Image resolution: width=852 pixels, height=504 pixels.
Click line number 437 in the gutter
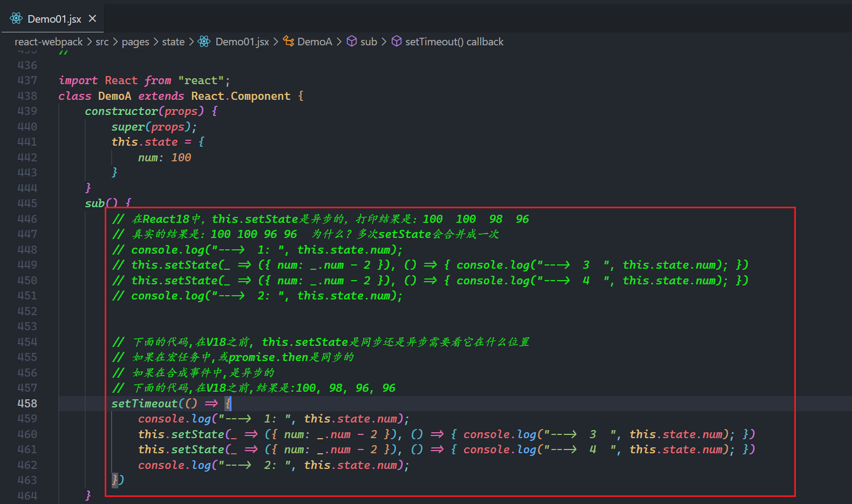27,80
